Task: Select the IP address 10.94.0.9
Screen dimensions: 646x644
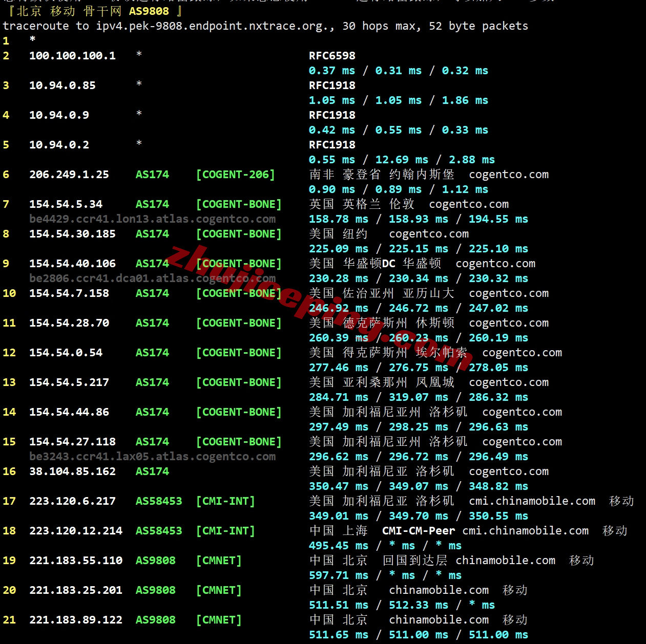Action: coord(59,115)
